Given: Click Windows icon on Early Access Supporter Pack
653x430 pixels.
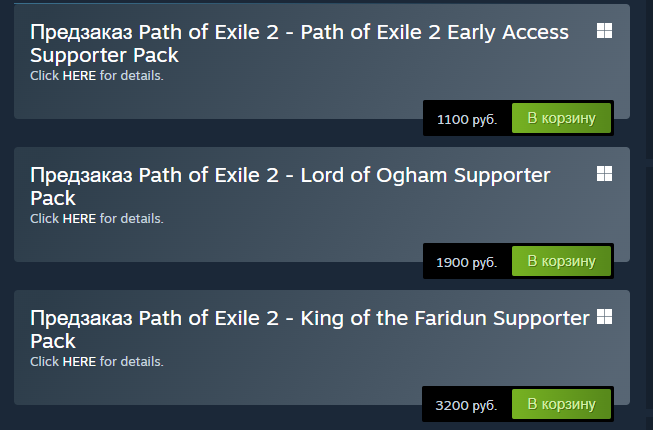Looking at the screenshot, I should (604, 31).
